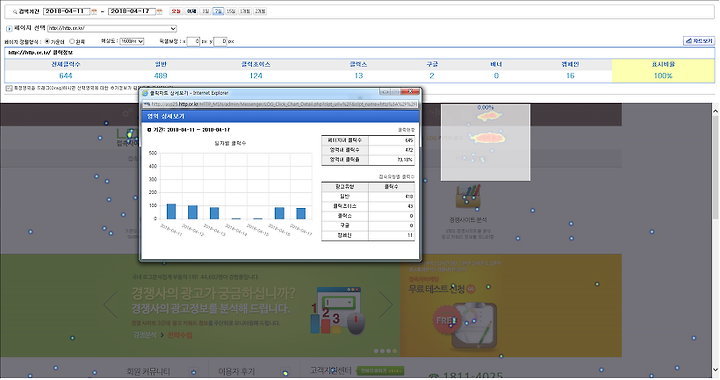Click the left arrow of the banner carousel

[x=110, y=304]
